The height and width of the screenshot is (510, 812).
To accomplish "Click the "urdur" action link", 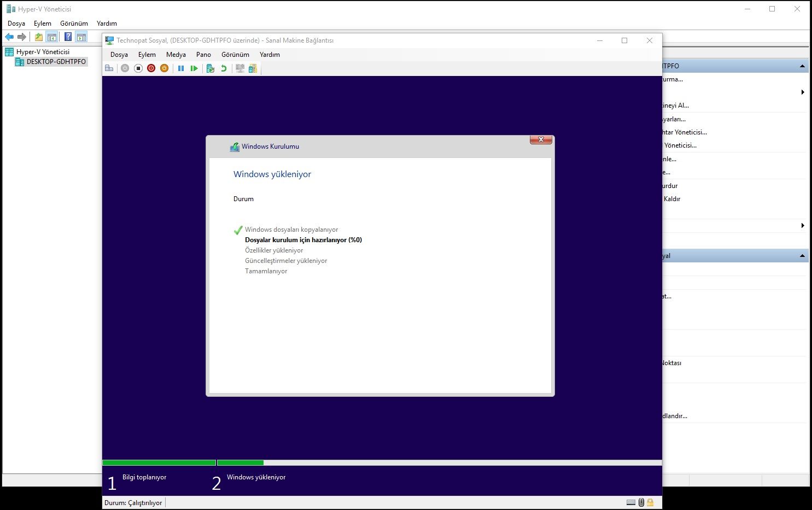I will tap(670, 186).
